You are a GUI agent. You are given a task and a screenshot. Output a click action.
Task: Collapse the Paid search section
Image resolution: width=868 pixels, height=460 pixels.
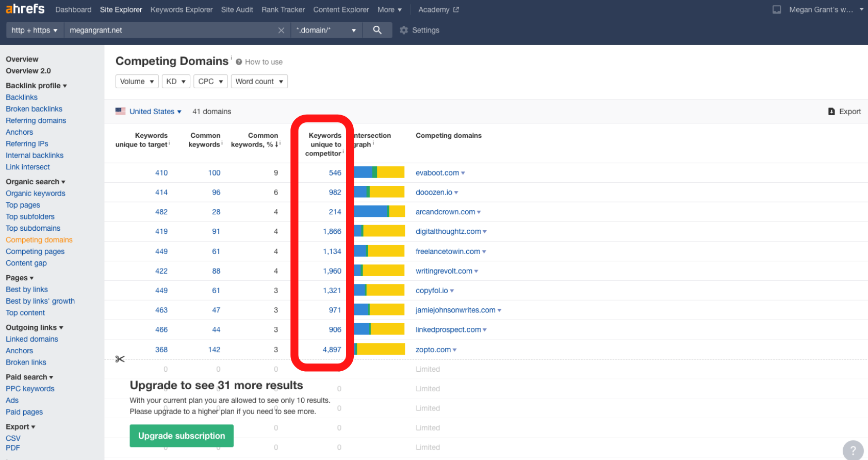(29, 377)
